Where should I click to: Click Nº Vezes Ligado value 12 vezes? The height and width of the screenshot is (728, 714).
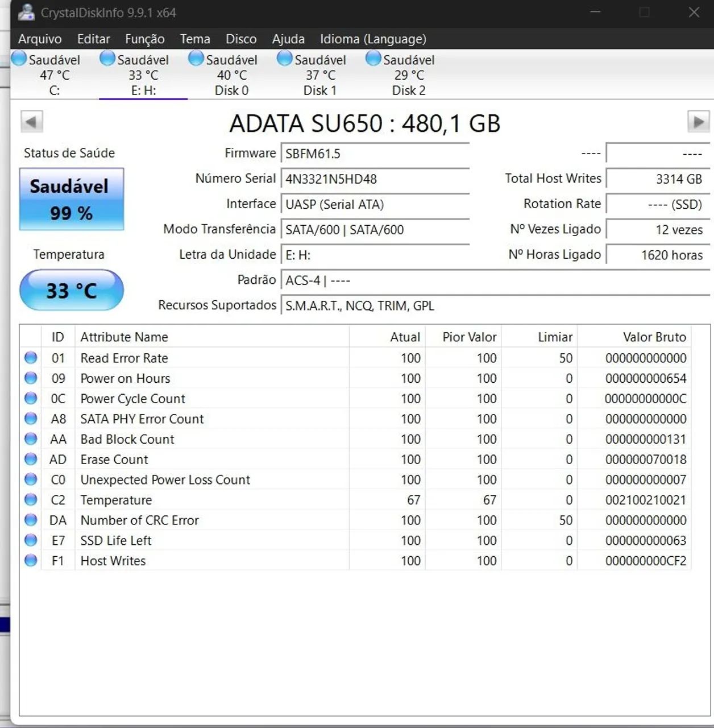pyautogui.click(x=658, y=229)
